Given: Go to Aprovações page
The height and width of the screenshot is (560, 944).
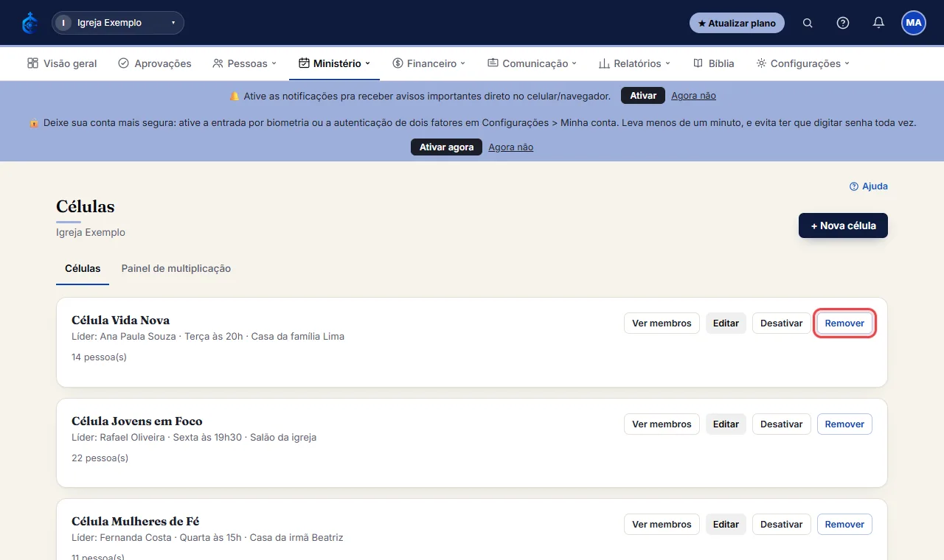Looking at the screenshot, I should pos(155,63).
